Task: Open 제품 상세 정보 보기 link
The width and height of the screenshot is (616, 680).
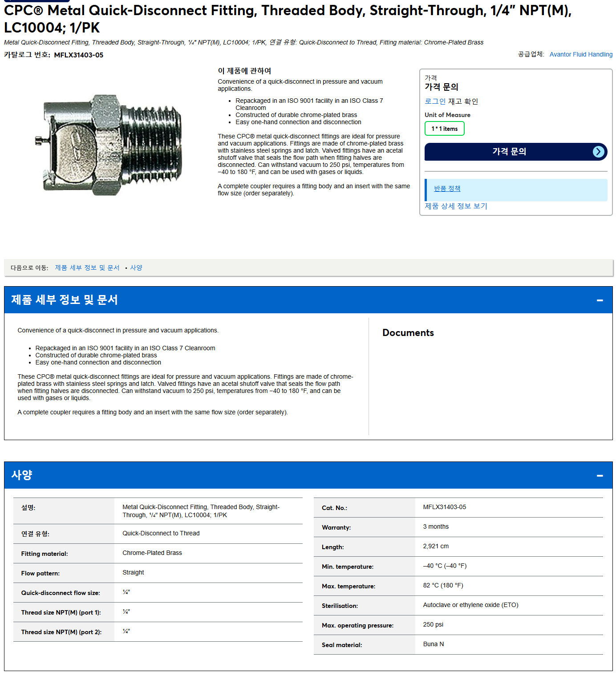Action: click(456, 206)
